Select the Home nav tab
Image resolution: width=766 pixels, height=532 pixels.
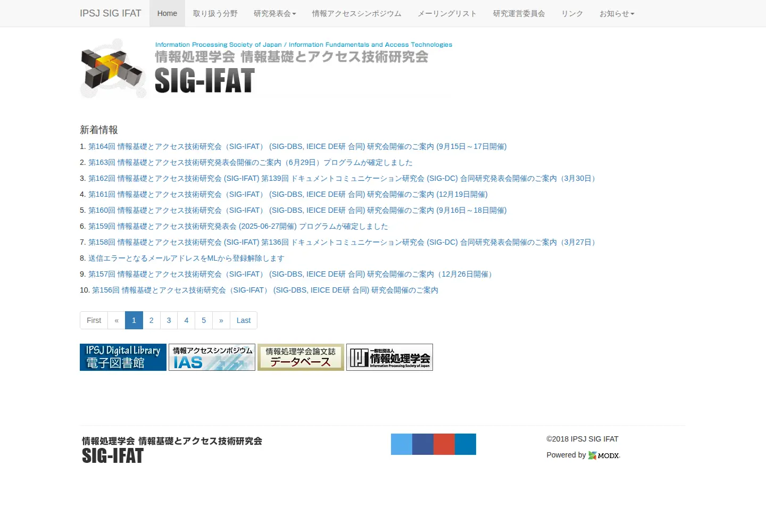point(167,13)
